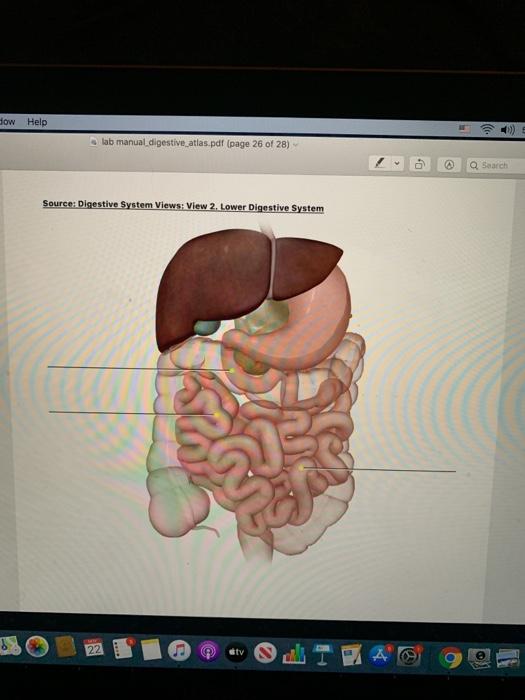
Task: Show the Markup toolbar
Action: point(450,165)
